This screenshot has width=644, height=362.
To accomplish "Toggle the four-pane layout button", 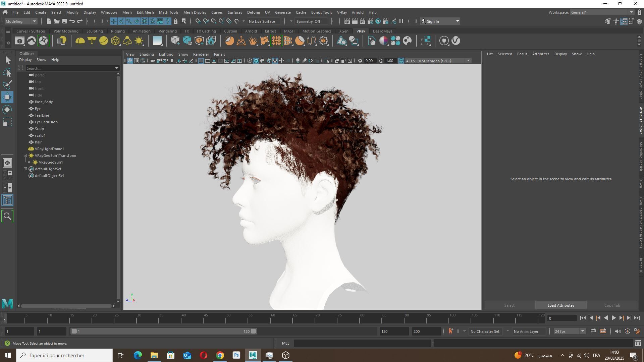I will [x=7, y=175].
